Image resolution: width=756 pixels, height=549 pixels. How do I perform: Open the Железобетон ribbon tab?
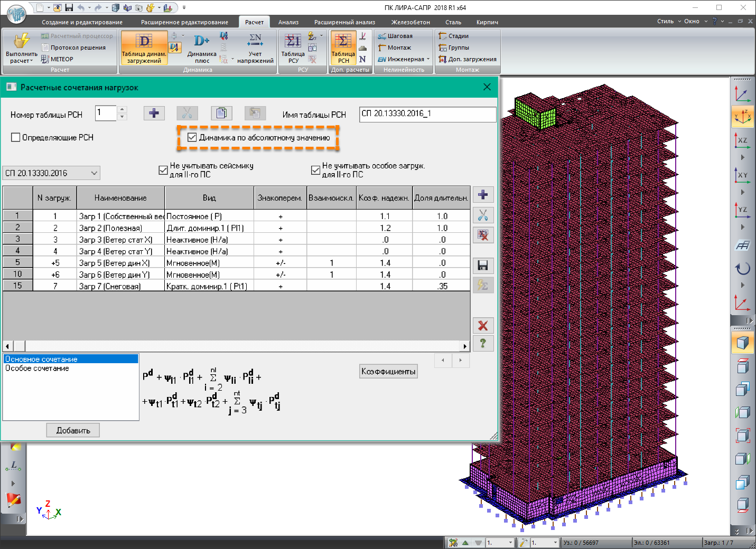(410, 22)
